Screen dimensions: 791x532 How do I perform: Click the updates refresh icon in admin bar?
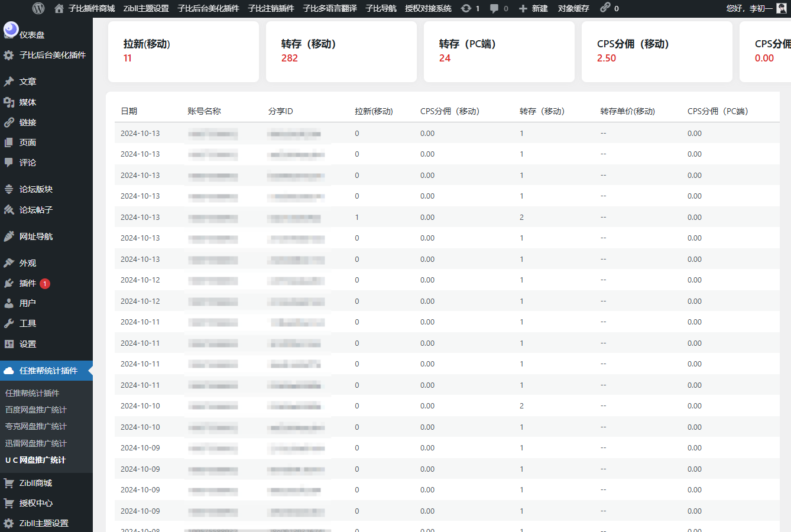coord(466,8)
